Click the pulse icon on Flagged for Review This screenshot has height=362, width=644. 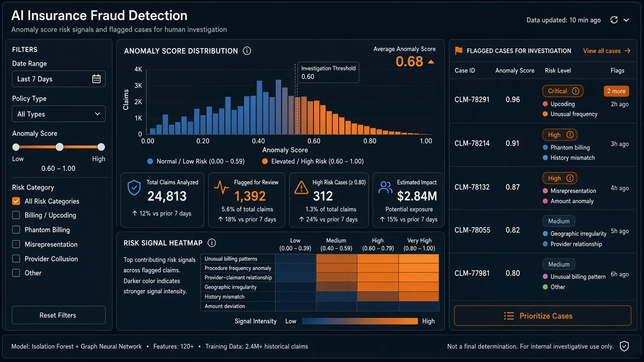(221, 188)
